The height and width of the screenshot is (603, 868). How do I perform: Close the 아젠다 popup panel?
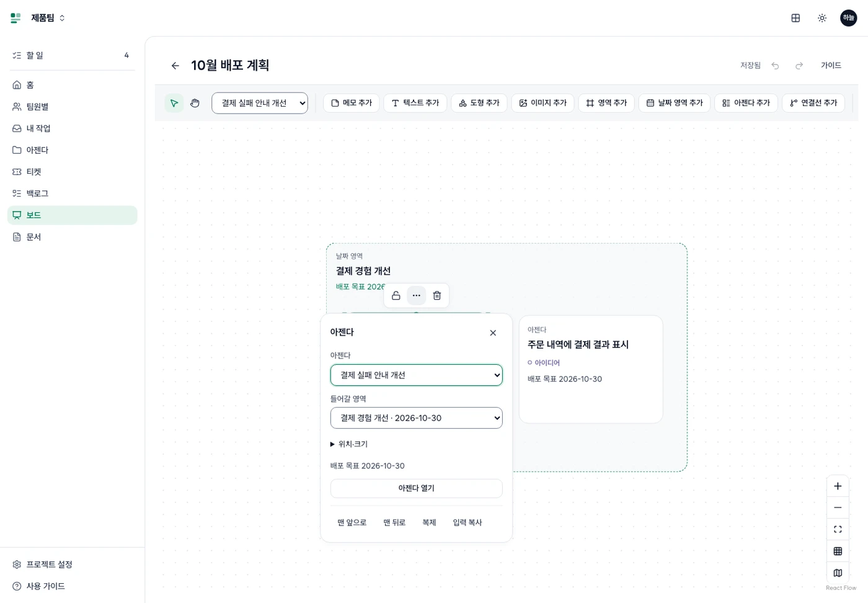493,333
